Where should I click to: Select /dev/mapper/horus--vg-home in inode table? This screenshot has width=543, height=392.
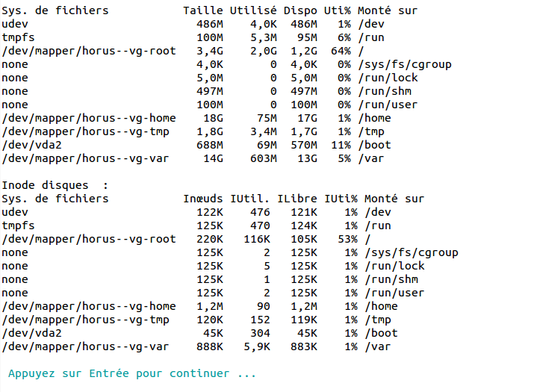coord(89,306)
